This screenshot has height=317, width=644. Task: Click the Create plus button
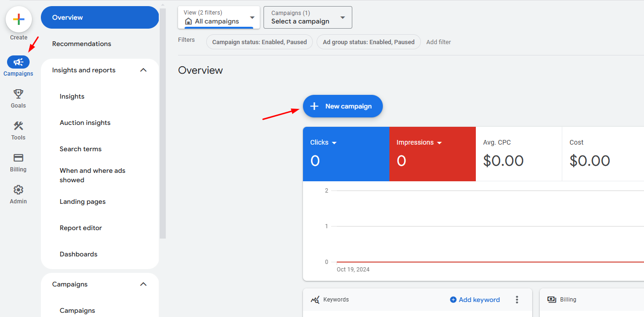(x=19, y=19)
